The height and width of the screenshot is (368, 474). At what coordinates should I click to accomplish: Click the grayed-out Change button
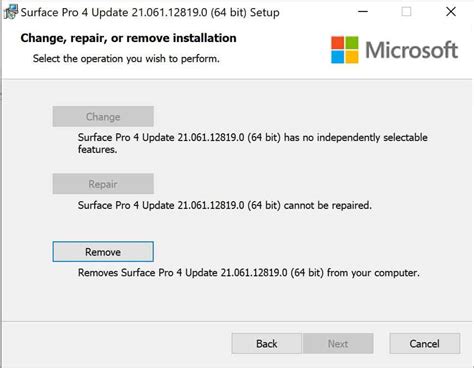(x=103, y=117)
